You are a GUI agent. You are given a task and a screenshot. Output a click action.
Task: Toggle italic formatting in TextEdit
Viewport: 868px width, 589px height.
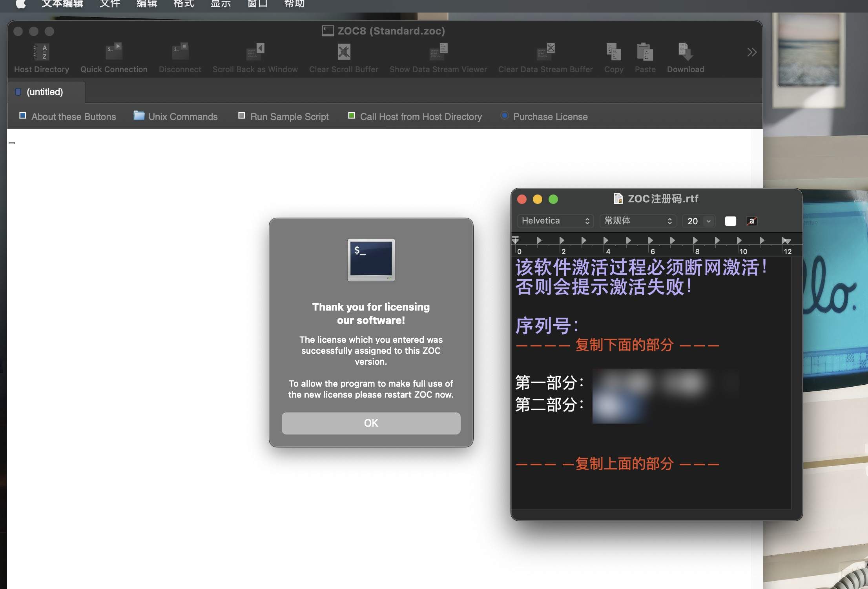click(x=751, y=221)
